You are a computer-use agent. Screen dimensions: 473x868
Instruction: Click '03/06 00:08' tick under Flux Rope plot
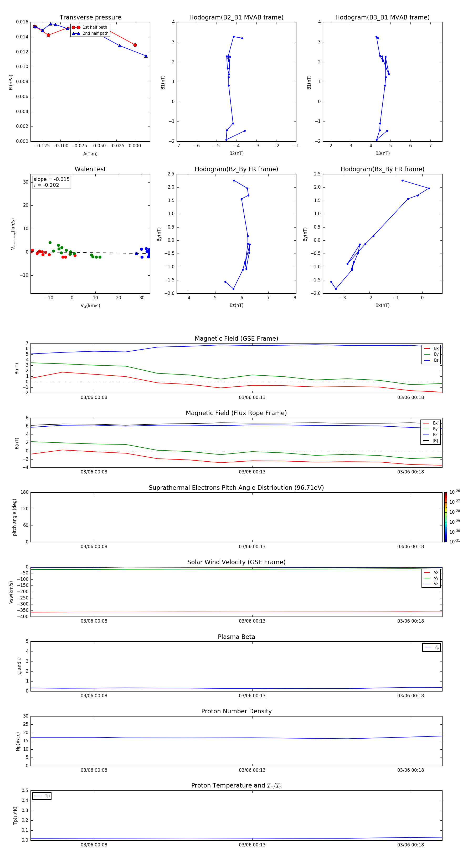click(94, 472)
